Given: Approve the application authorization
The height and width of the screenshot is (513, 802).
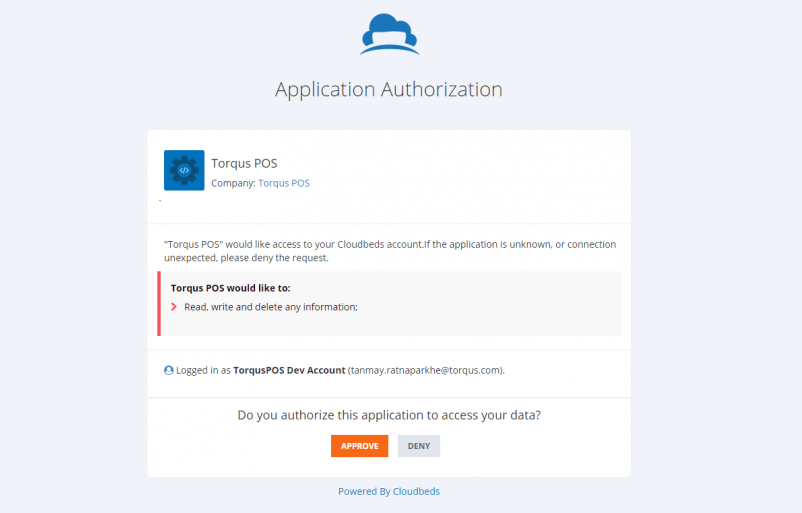Looking at the screenshot, I should tap(360, 446).
